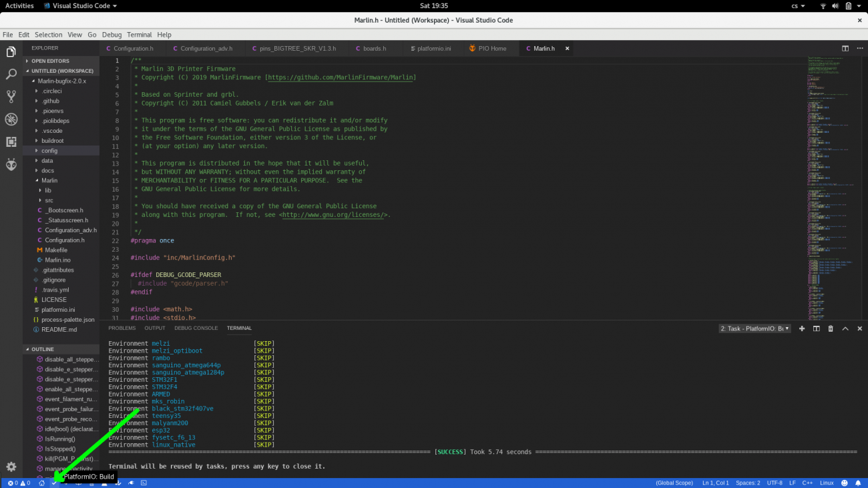This screenshot has height=488, width=868.
Task: Open PlatformIO terminal icon in status bar
Action: click(x=144, y=483)
